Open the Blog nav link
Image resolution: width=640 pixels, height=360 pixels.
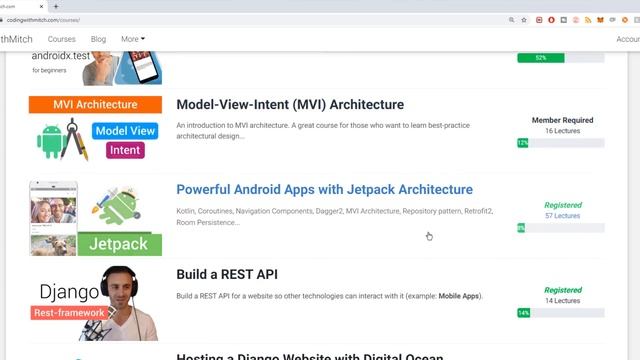coord(98,39)
